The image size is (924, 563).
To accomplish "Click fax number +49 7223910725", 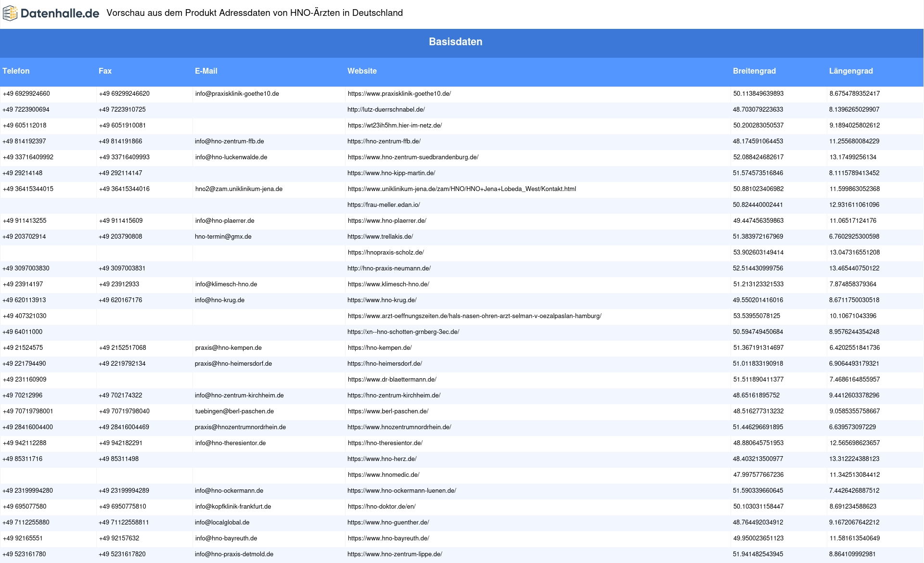I will pos(122,110).
